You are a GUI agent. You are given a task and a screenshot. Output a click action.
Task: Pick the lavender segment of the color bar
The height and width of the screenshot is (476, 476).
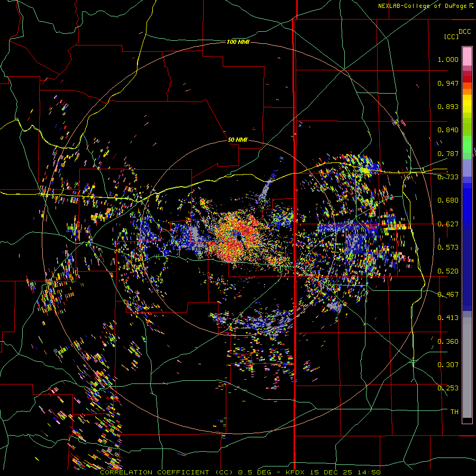click(467, 168)
